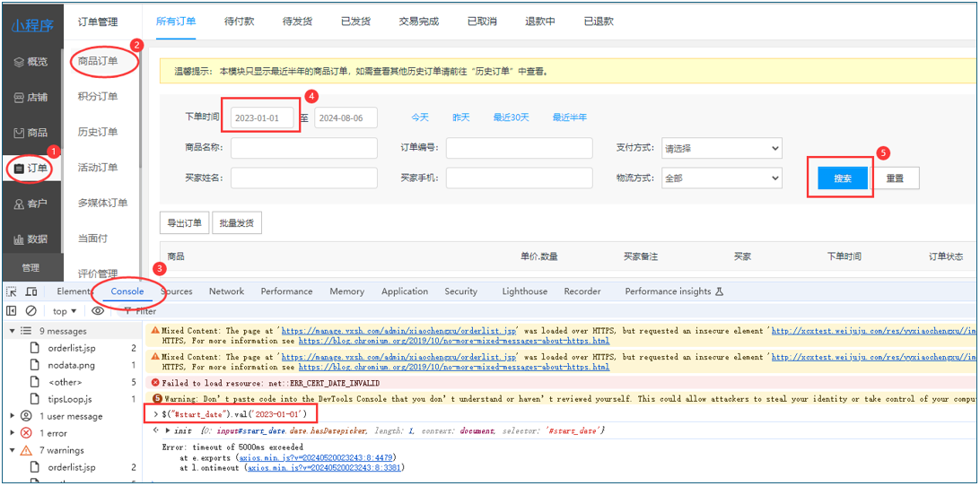Clear console with the ban icon
The width and height of the screenshot is (980, 486).
pyautogui.click(x=31, y=311)
